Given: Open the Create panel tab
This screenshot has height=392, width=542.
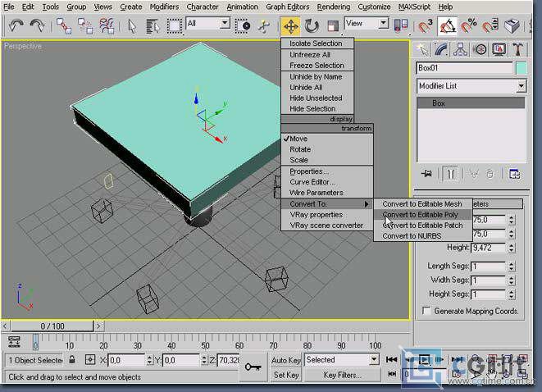Looking at the screenshot, I should [422, 49].
